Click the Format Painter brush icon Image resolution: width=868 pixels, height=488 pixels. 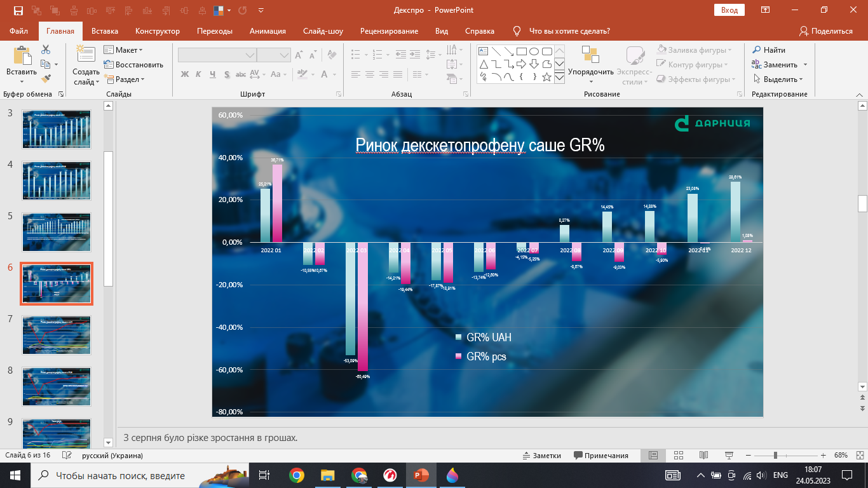tap(46, 79)
